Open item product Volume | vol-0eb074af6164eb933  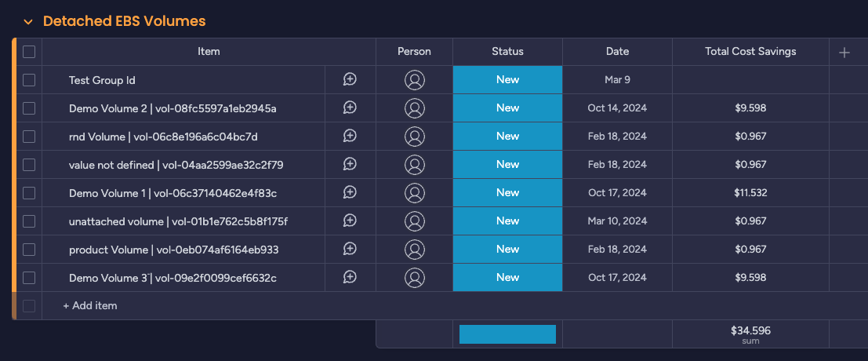pos(174,250)
